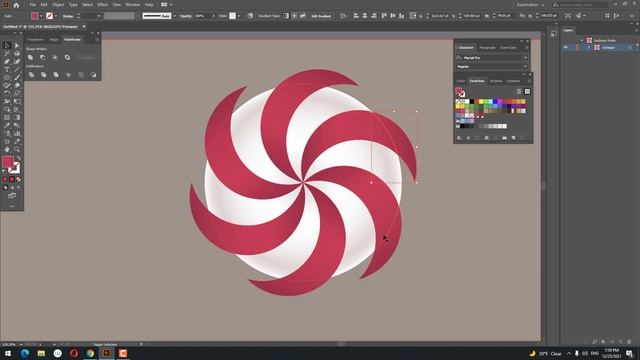Open graphic Style dropdown
This screenshot has height=360, width=640.
(238, 16)
